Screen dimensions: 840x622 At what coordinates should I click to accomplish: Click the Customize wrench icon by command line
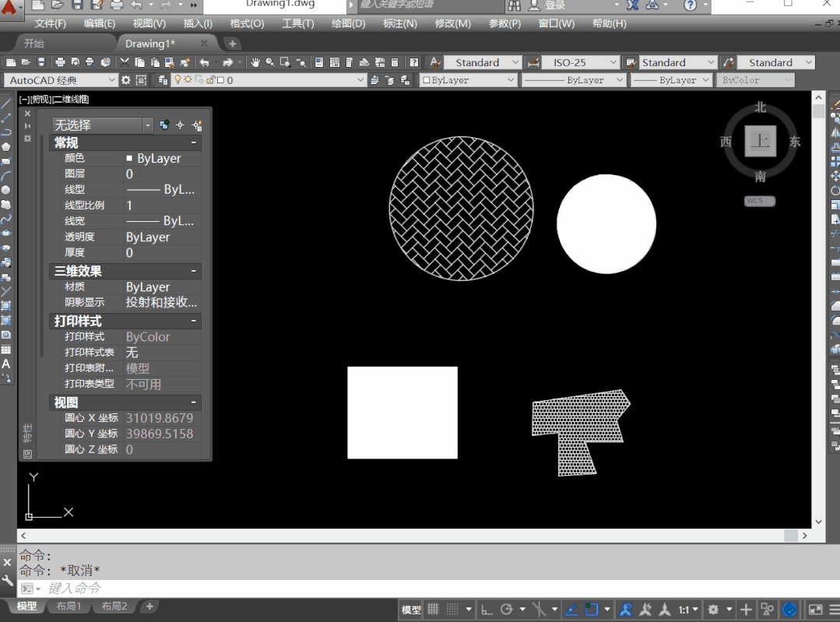point(8,580)
